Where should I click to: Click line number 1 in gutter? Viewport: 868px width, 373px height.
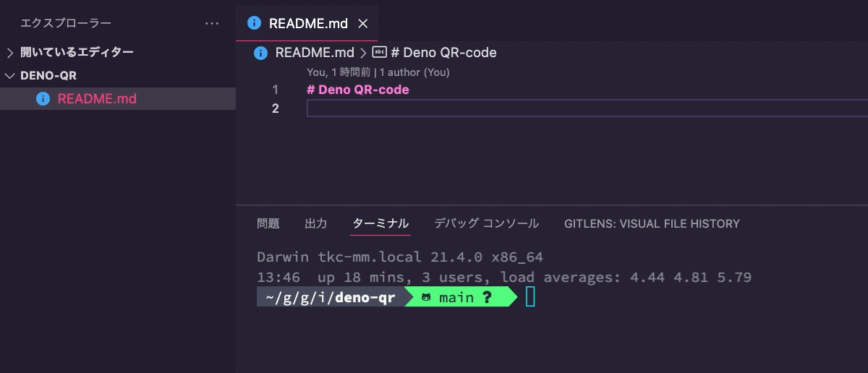point(275,90)
